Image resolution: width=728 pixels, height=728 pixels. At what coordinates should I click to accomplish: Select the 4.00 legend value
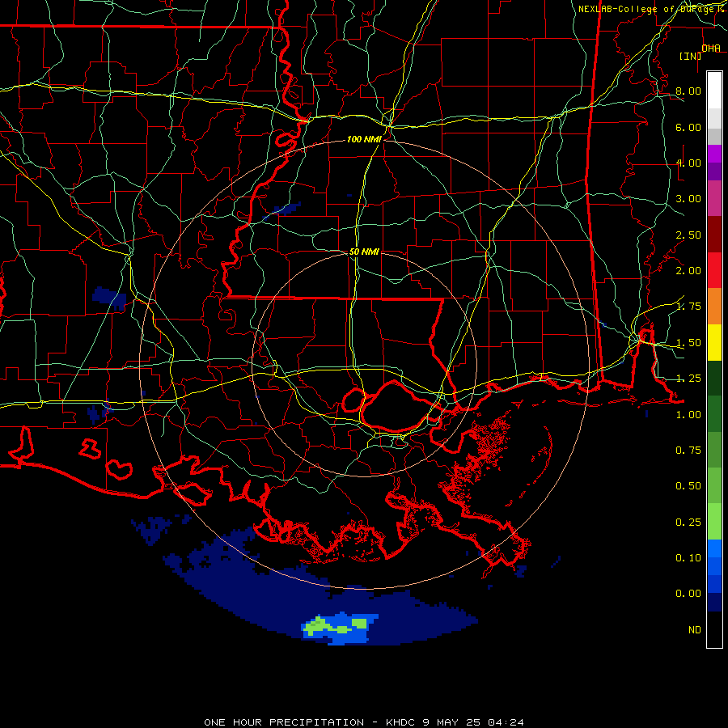pyautogui.click(x=688, y=163)
